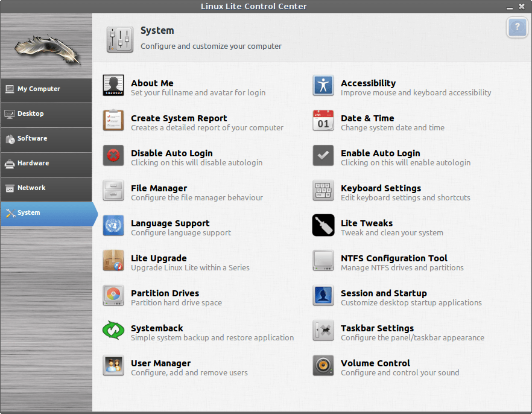Open the Software sidebar tab
Screen dimensions: 532x414
coord(46,140)
